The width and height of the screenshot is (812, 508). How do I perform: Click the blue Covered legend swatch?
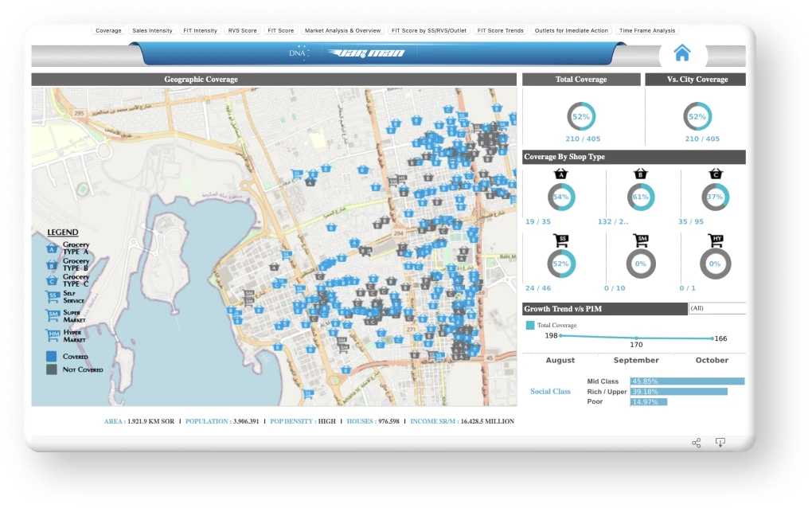(x=51, y=356)
